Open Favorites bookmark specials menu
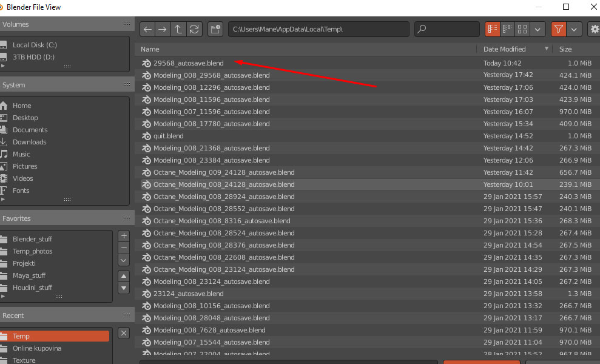This screenshot has width=600, height=364. coord(124,260)
